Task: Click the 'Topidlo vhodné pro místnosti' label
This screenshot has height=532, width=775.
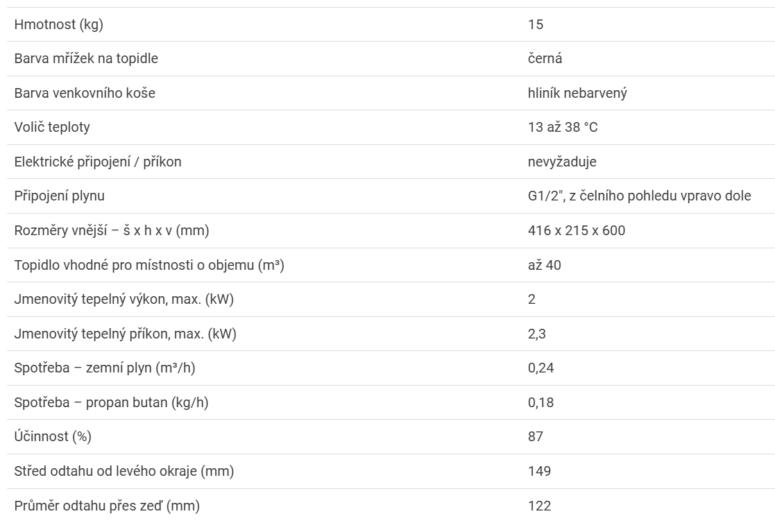Action: pos(148,265)
